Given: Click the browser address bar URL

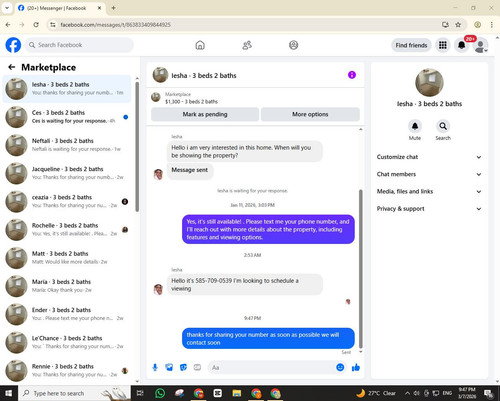Looking at the screenshot, I should pyautogui.click(x=115, y=25).
